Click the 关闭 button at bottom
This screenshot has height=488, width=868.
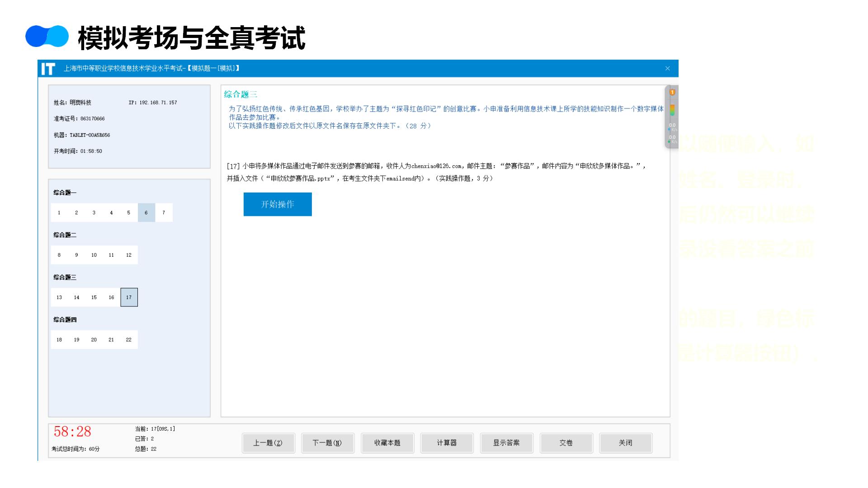click(626, 443)
